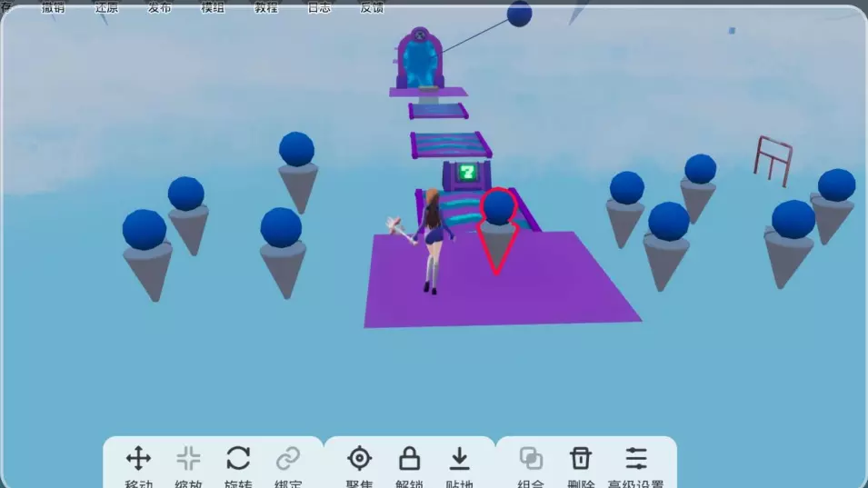Open 高级设置 (Advanced settings) sliders icon

636,459
